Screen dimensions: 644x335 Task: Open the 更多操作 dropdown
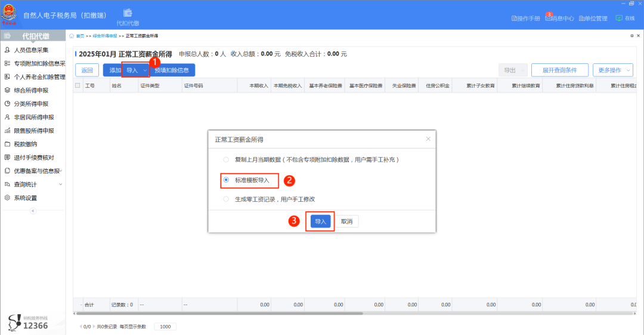[x=612, y=70]
